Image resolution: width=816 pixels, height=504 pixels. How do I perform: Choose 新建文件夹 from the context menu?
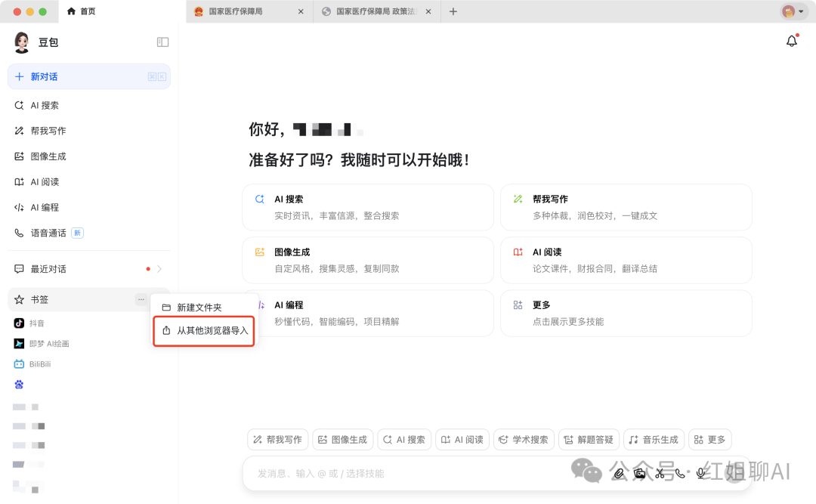[203, 308]
